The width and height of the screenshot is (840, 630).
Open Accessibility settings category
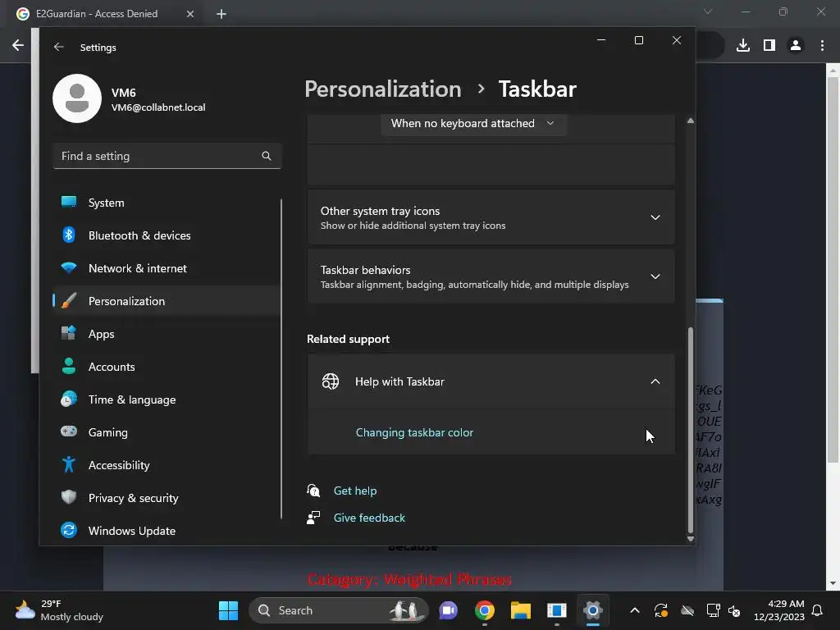[x=166, y=465]
